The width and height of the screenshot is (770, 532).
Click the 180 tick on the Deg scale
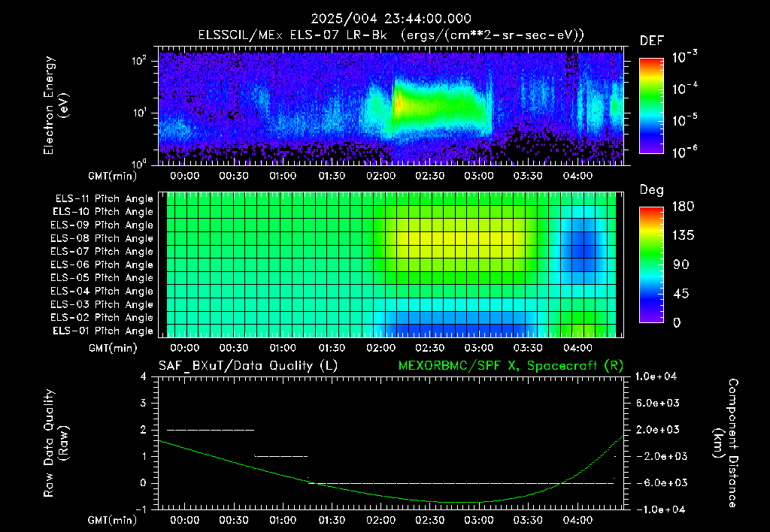point(683,207)
